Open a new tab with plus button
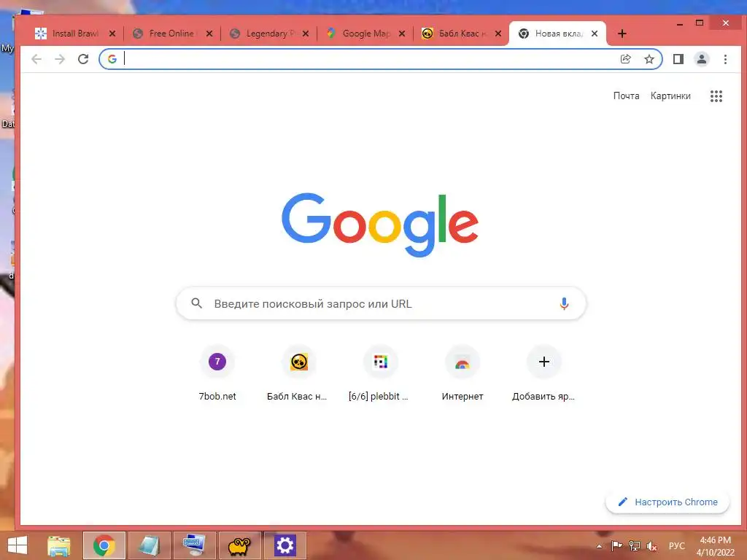This screenshot has height=560, width=747. [622, 34]
